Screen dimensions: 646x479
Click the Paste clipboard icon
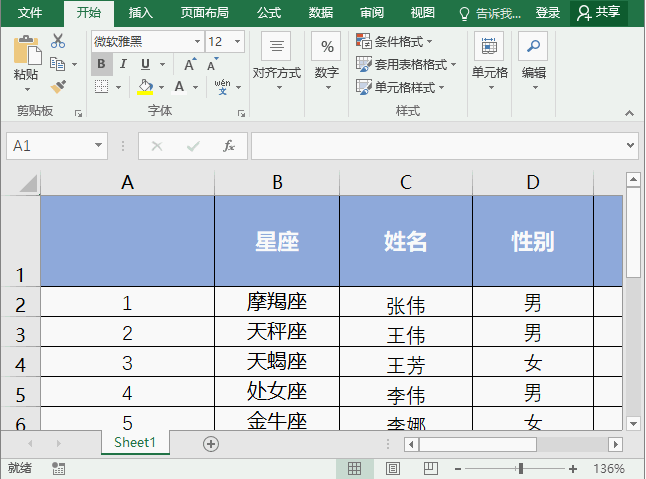(x=27, y=50)
